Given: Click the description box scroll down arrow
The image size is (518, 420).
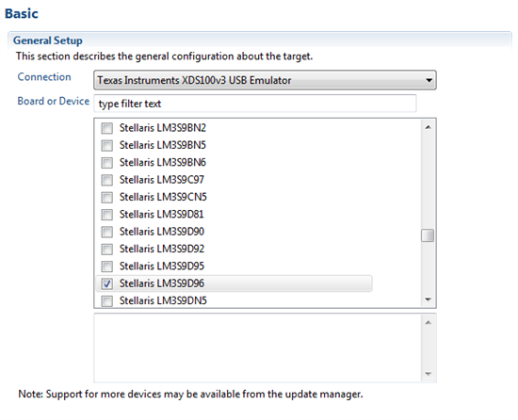Looking at the screenshot, I should point(429,374).
